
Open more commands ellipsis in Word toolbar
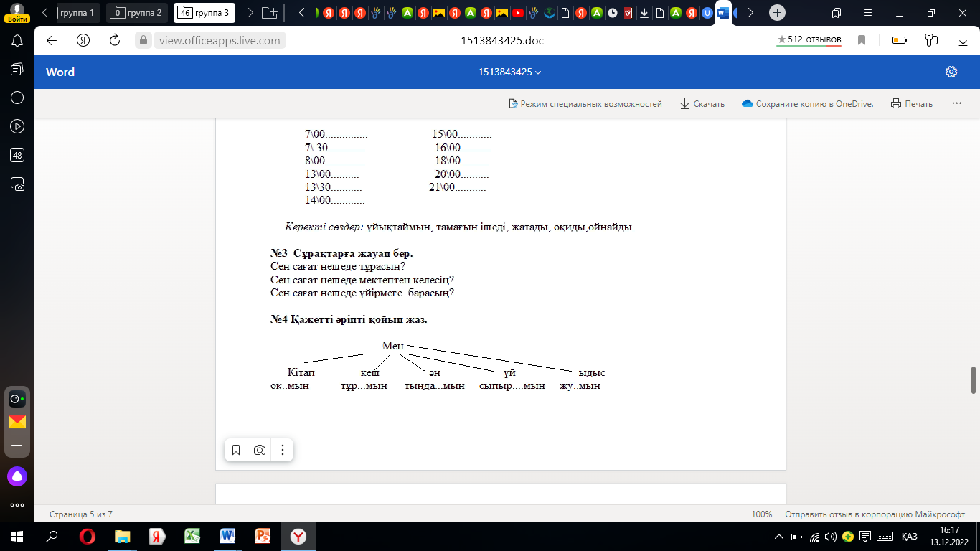pos(956,103)
